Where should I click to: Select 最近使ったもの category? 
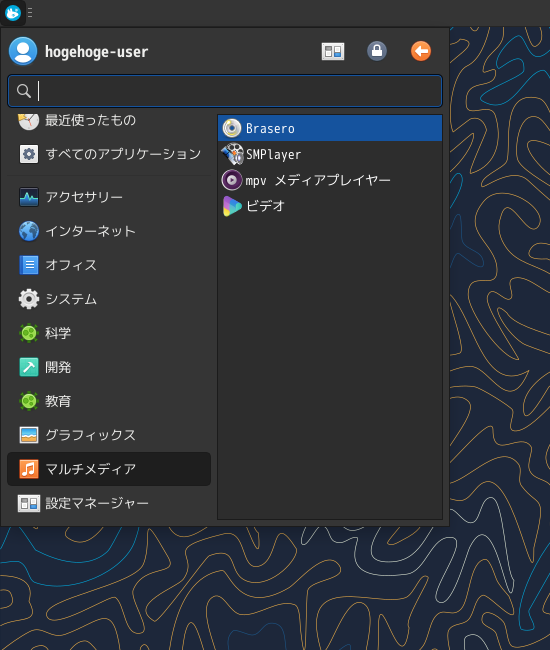coord(109,121)
